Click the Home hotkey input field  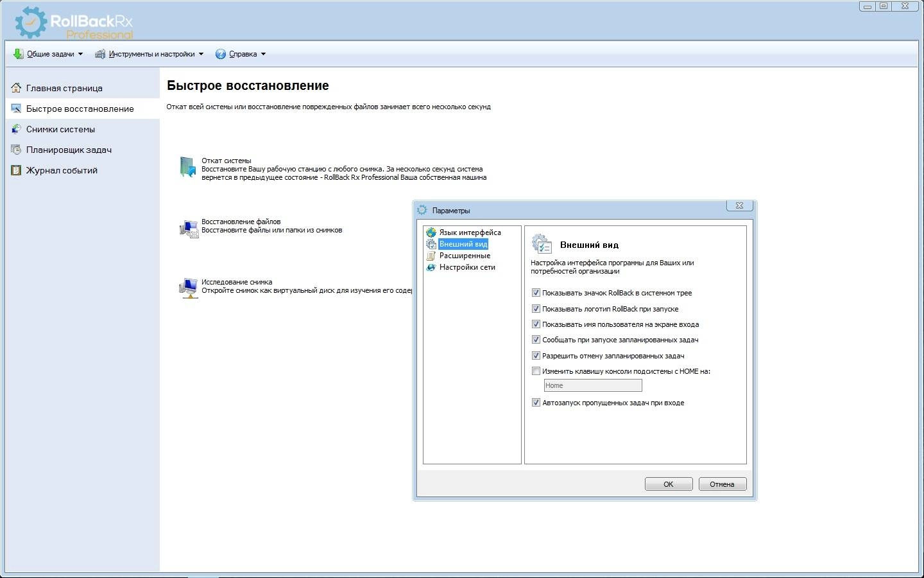pos(593,385)
